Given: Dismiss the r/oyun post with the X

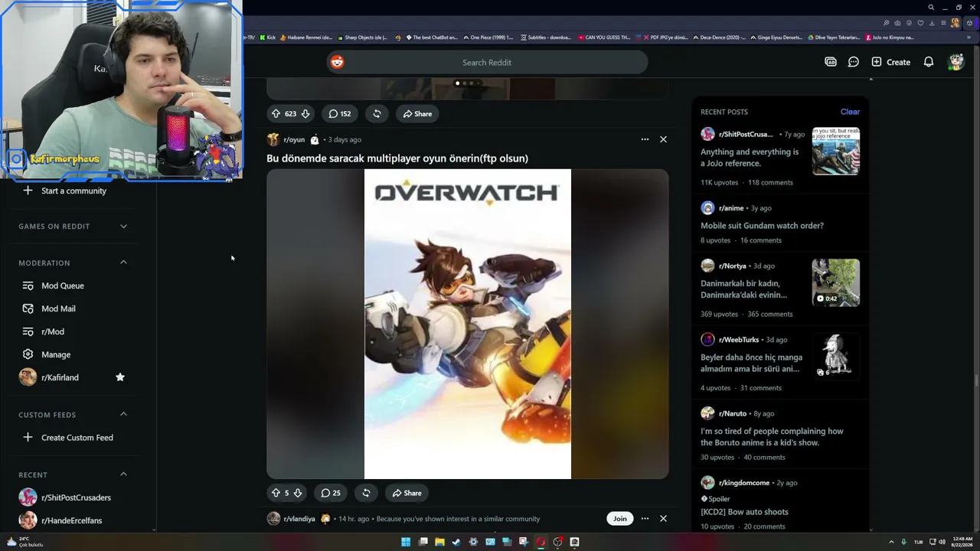Looking at the screenshot, I should point(663,139).
